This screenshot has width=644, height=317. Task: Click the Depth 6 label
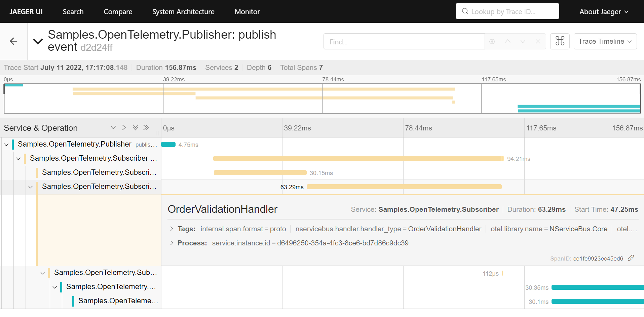(259, 68)
